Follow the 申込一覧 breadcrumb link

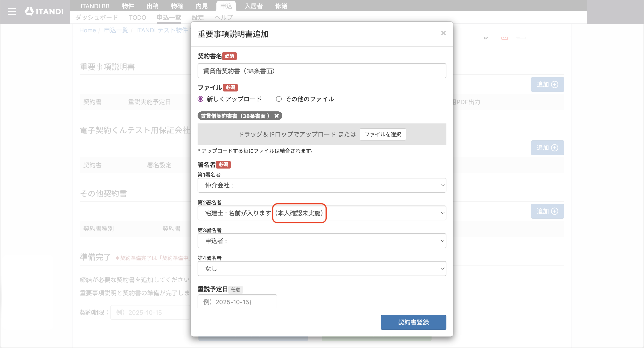pyautogui.click(x=116, y=30)
